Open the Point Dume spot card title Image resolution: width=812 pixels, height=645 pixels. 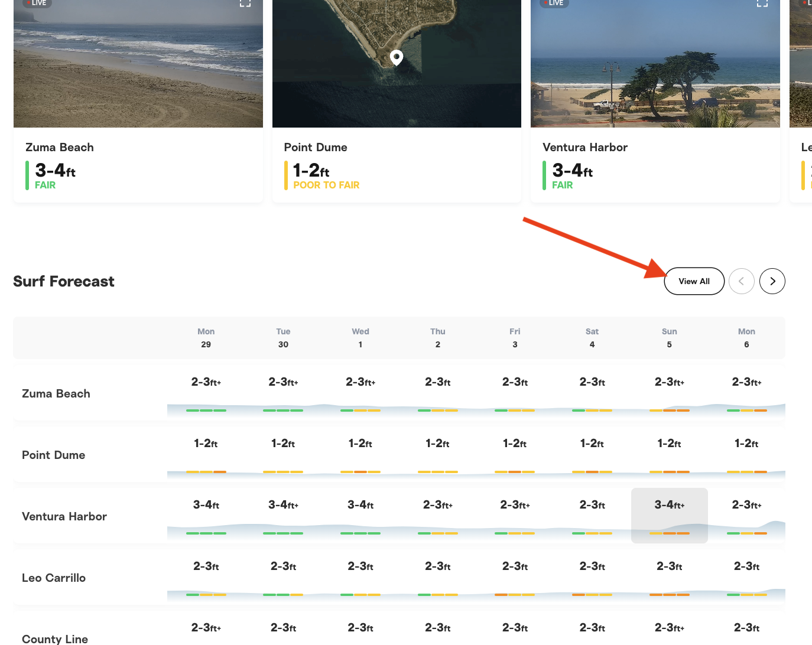[316, 147]
